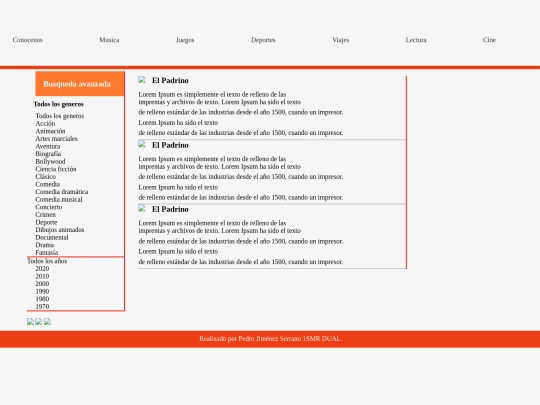Select the bold Todos los generos heading
Viewport: 540px width, 405px height.
coord(59,104)
